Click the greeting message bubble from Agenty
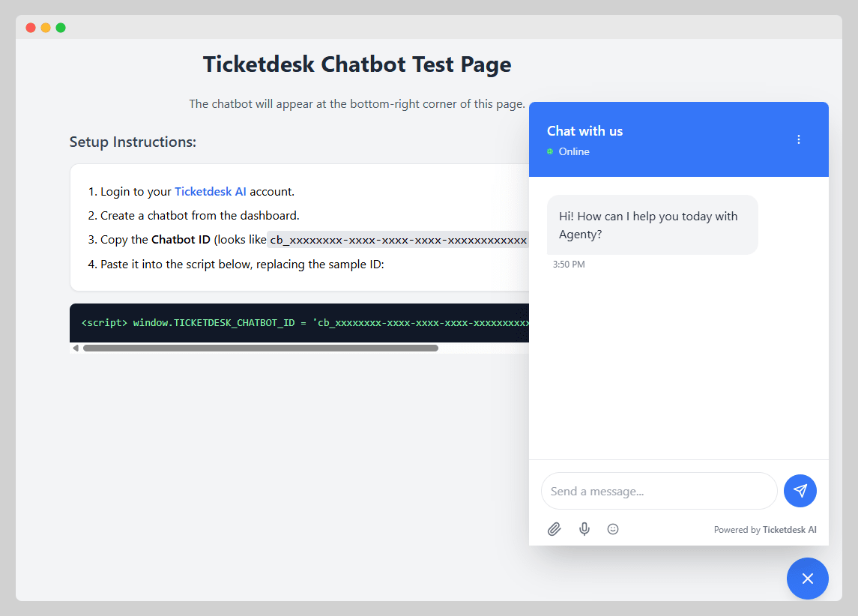The height and width of the screenshot is (616, 858). [652, 225]
